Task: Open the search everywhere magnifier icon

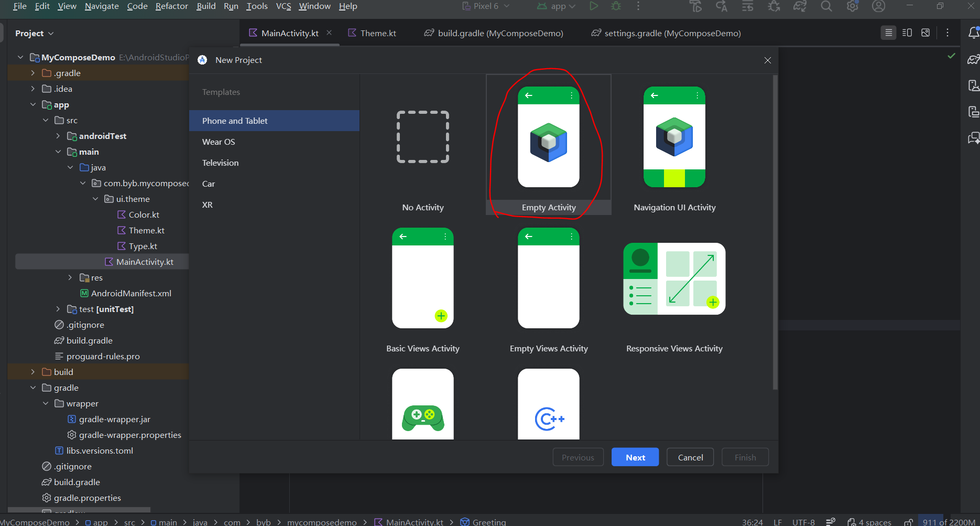Action: (826, 6)
